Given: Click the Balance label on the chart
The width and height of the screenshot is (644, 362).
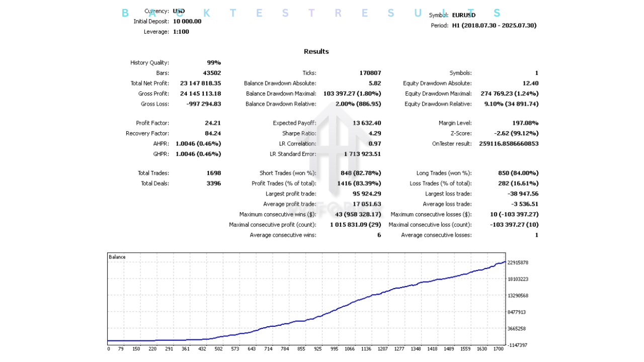Looking at the screenshot, I should click(117, 257).
